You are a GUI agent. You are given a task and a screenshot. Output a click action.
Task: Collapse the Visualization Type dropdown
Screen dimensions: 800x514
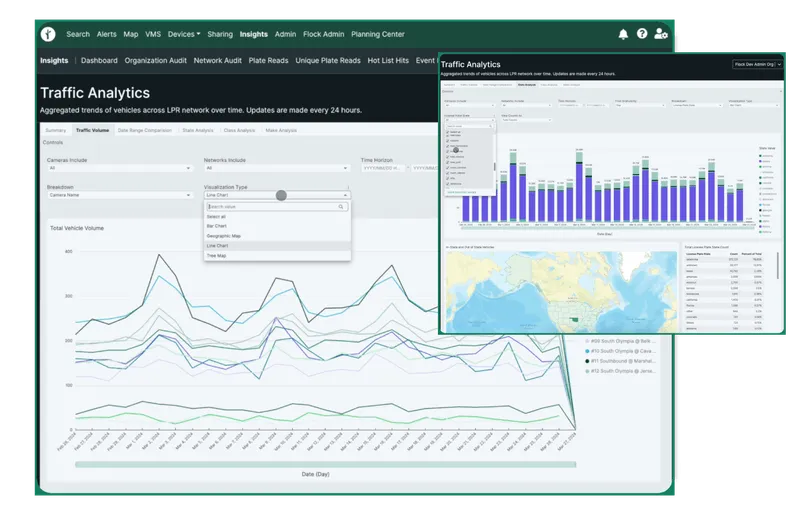[277, 195]
